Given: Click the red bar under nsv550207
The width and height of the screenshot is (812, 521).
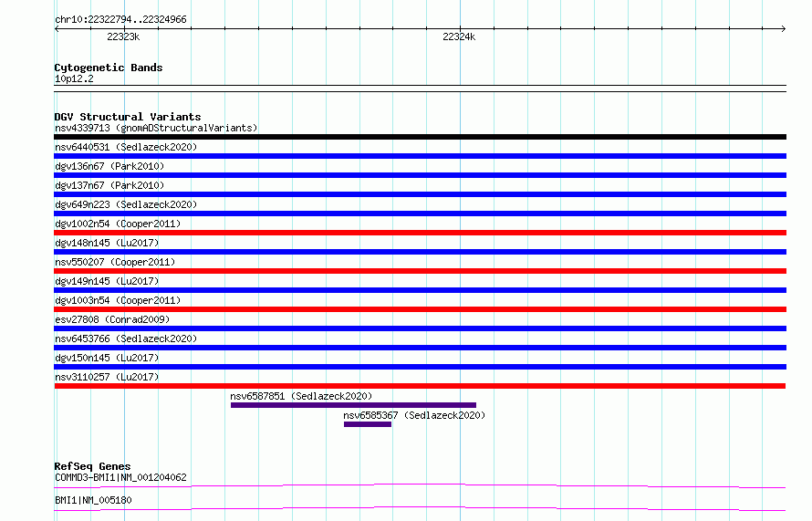Looking at the screenshot, I should coord(420,271).
